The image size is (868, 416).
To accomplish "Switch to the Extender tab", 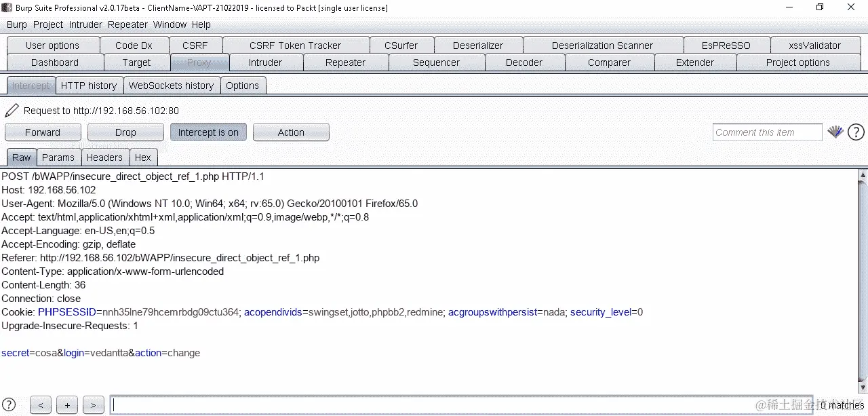I will click(x=695, y=62).
